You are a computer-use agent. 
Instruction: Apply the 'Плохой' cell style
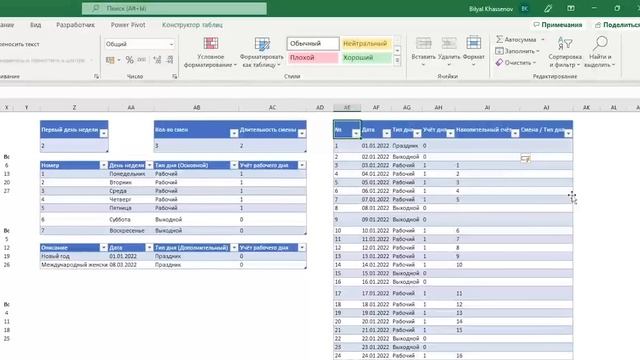click(x=313, y=58)
